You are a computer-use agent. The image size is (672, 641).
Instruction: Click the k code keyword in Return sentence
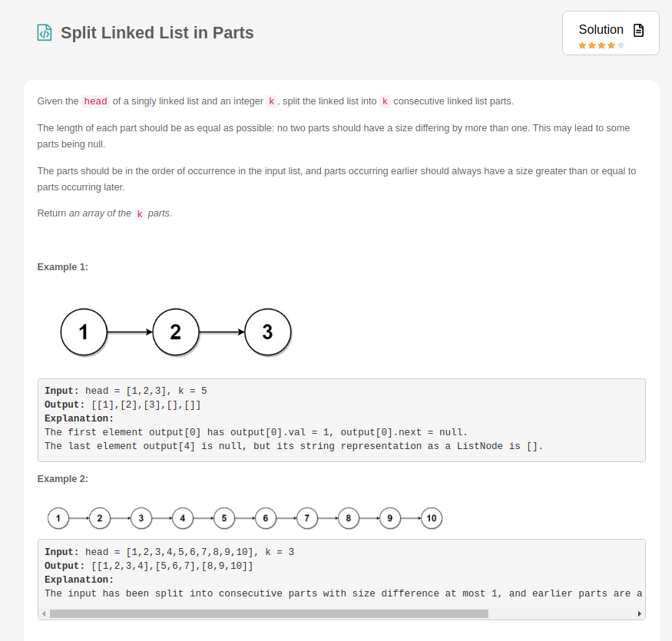140,214
